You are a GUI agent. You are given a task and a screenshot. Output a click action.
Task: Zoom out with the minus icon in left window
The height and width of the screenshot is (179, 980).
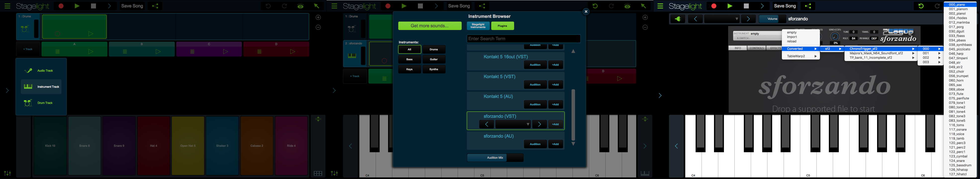coord(318,27)
